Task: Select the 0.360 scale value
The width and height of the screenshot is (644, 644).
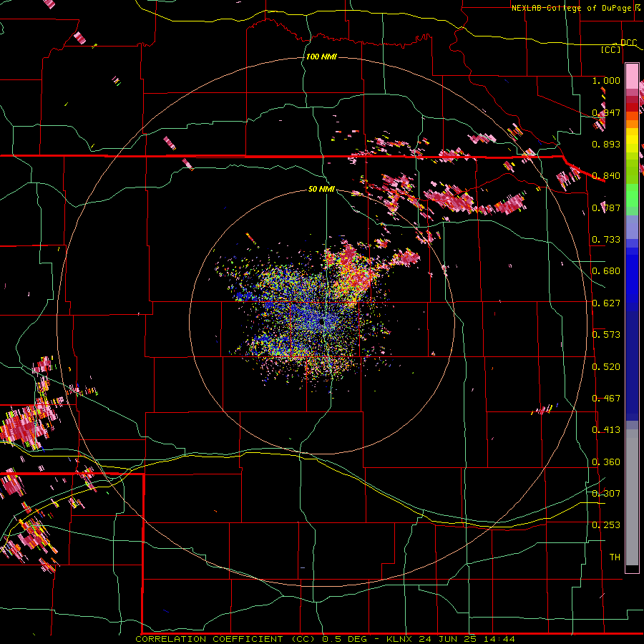Action: click(x=606, y=462)
